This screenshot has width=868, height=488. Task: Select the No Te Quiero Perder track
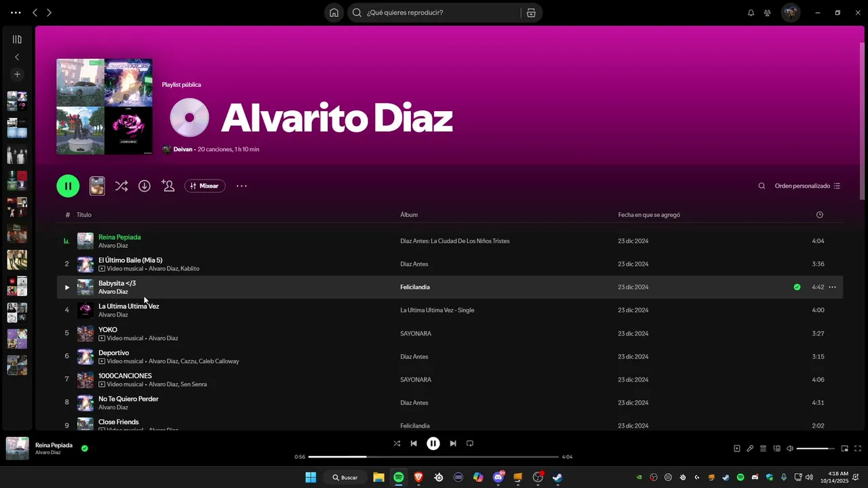pyautogui.click(x=128, y=399)
